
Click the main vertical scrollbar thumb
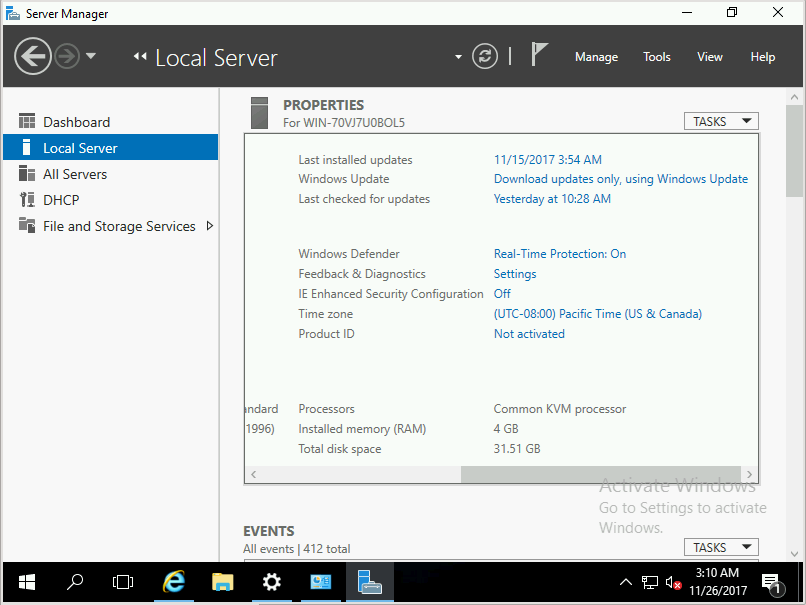pos(794,151)
